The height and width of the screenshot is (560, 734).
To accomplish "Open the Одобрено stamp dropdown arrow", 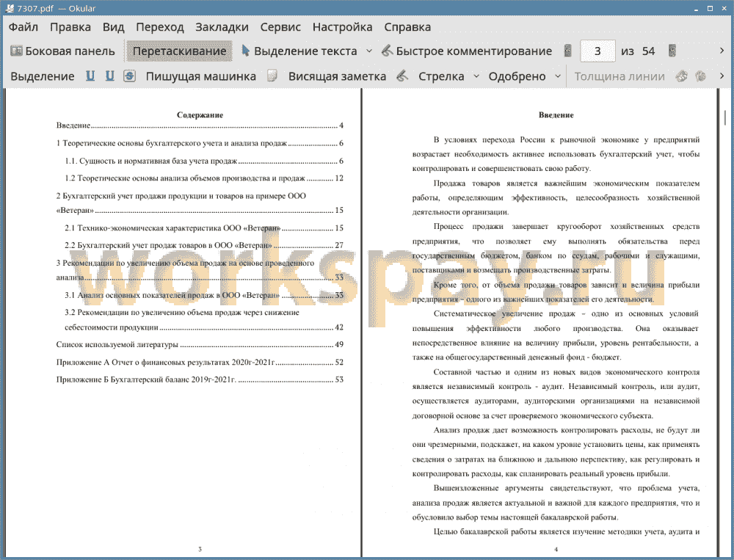I will [x=558, y=76].
